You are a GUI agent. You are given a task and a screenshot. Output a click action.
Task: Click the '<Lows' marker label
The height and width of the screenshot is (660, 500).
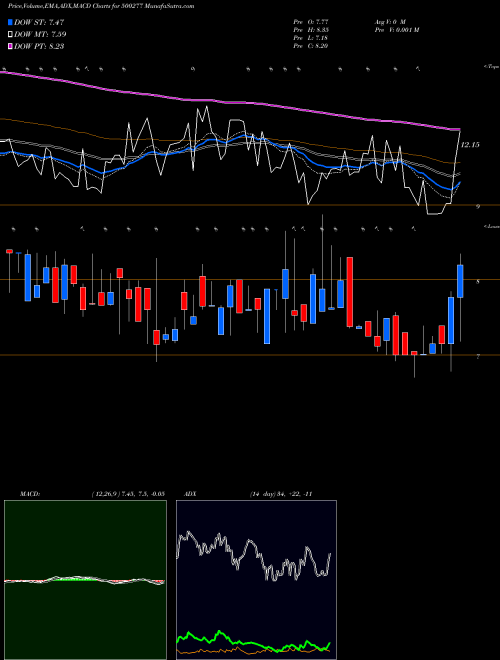pyautogui.click(x=491, y=226)
